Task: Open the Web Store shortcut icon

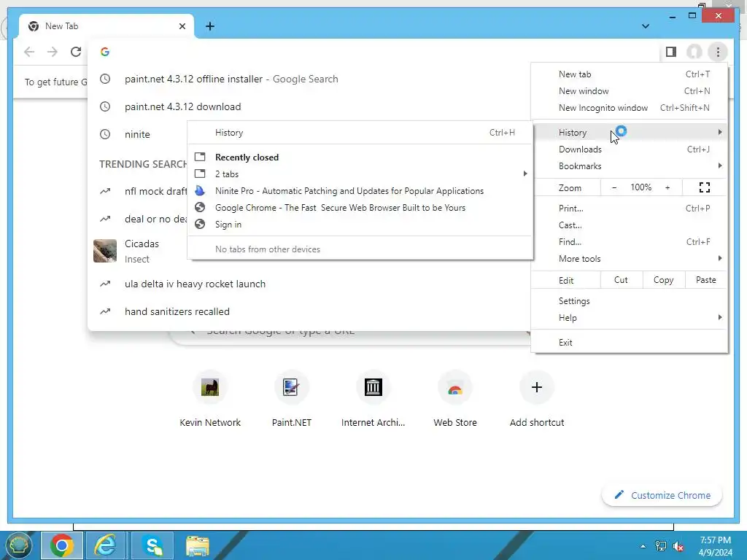Action: coord(455,387)
